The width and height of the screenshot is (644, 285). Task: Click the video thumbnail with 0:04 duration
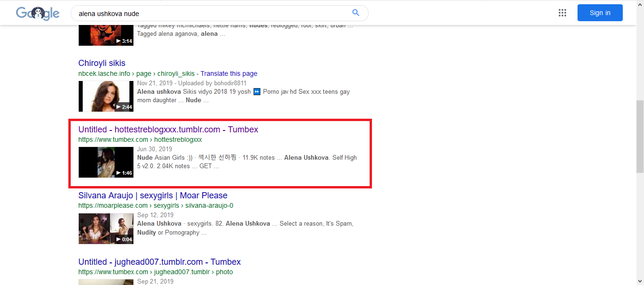(x=106, y=228)
